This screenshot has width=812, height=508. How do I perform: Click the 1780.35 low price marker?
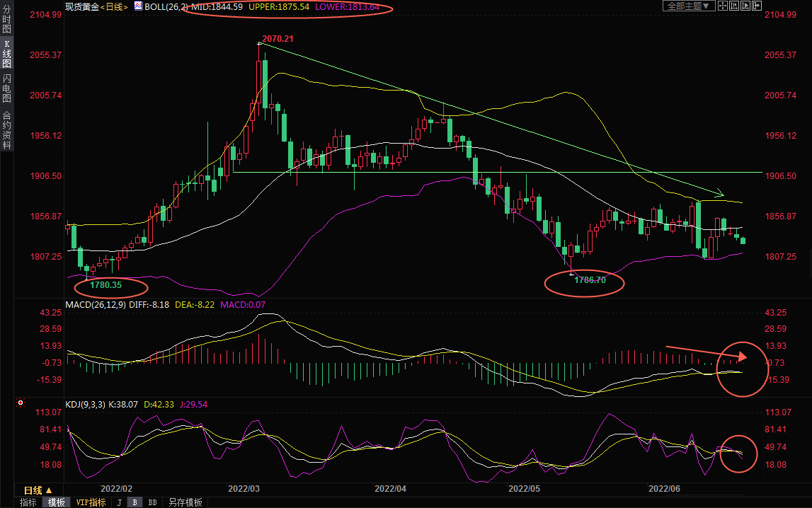[106, 285]
